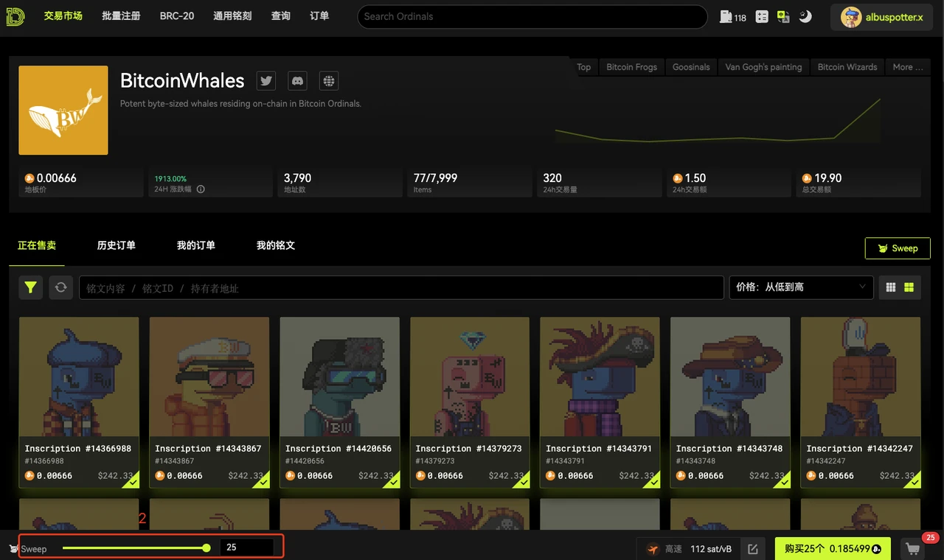Screen dimensions: 944x560
Task: Toggle dark mode with the moon icon
Action: click(805, 16)
